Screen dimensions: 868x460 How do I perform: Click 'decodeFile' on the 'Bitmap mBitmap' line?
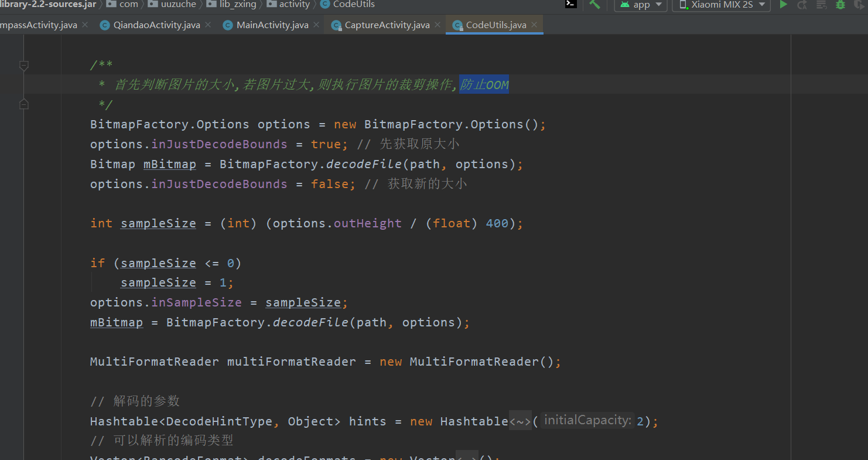364,164
